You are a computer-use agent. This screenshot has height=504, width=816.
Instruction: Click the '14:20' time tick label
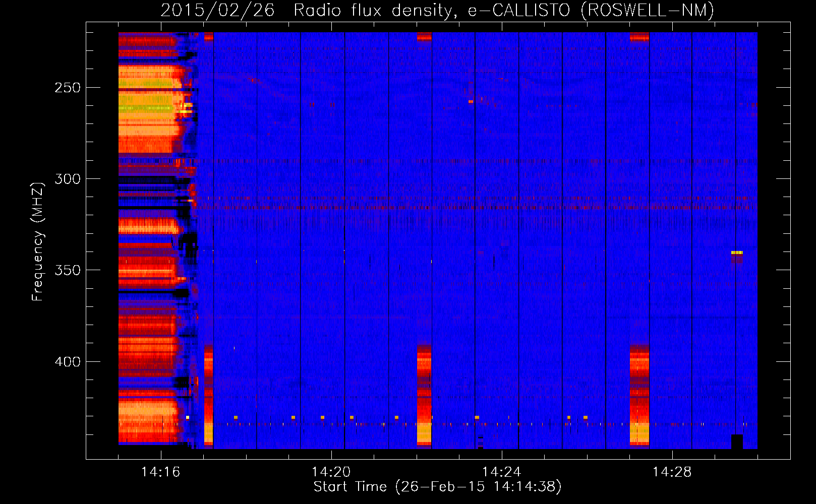331,472
